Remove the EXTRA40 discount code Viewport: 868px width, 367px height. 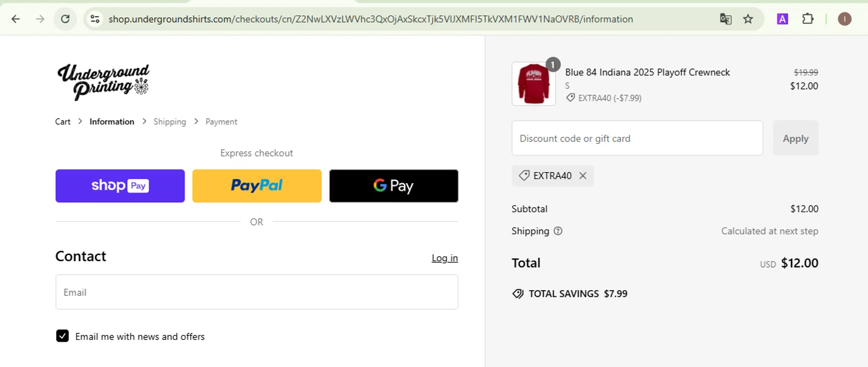[x=583, y=176]
